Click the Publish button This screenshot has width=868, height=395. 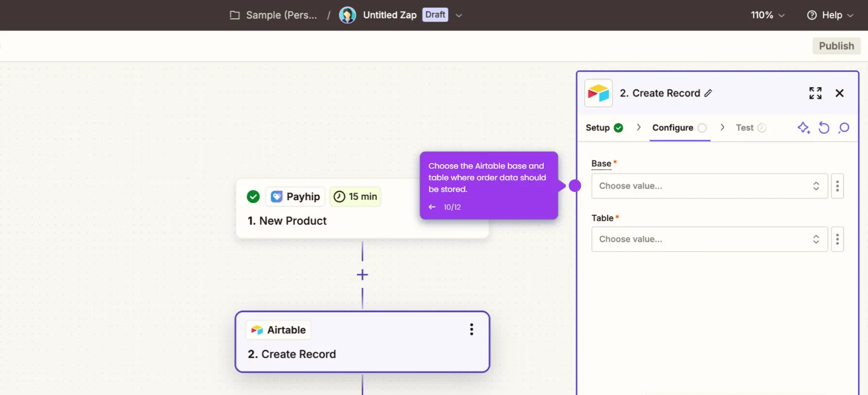[x=836, y=46]
